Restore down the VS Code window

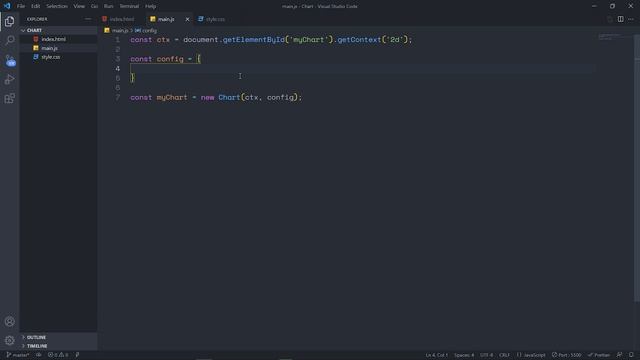click(612, 6)
